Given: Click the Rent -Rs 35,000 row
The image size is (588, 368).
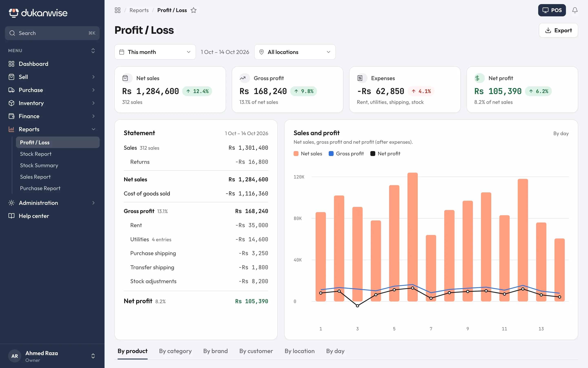Looking at the screenshot, I should coord(196,225).
